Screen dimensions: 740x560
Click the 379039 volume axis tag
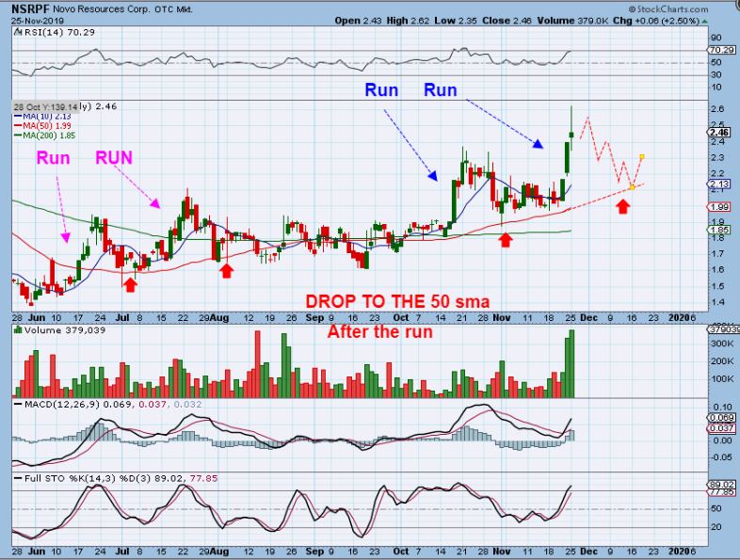coord(724,329)
